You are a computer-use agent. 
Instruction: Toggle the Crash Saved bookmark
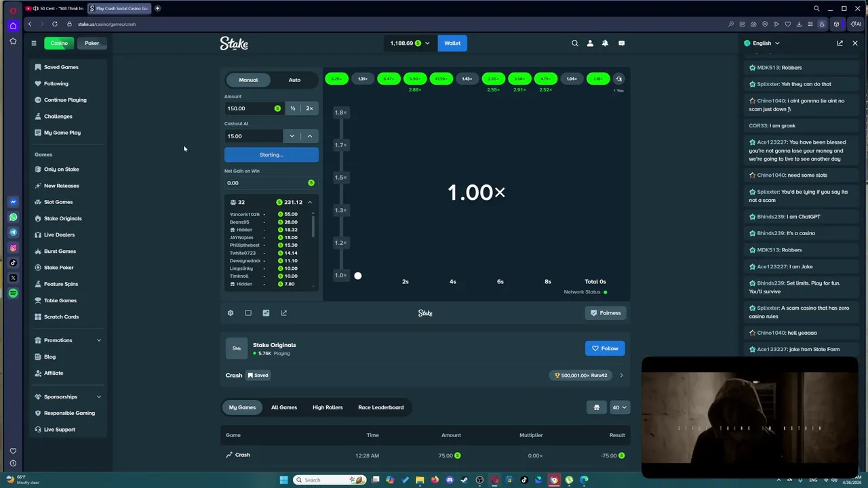click(x=258, y=375)
